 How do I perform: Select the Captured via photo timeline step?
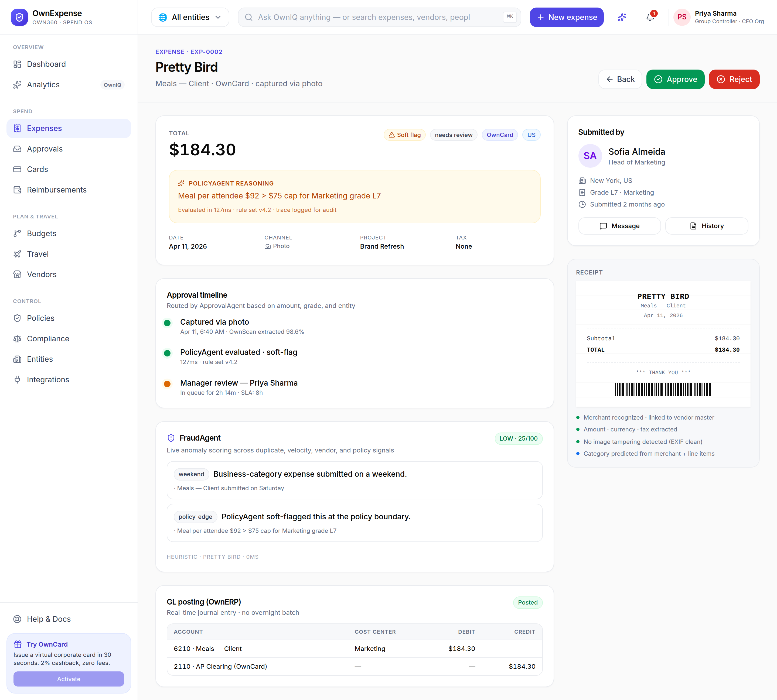[242, 326]
